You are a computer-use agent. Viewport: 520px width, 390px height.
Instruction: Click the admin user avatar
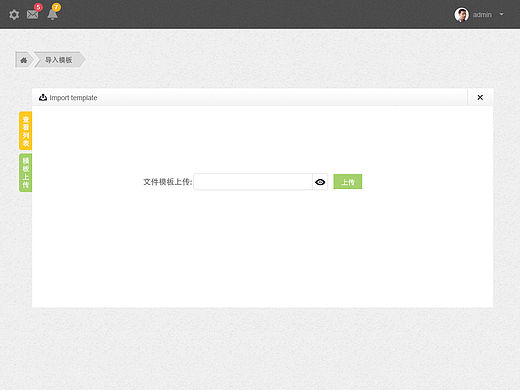tap(462, 15)
